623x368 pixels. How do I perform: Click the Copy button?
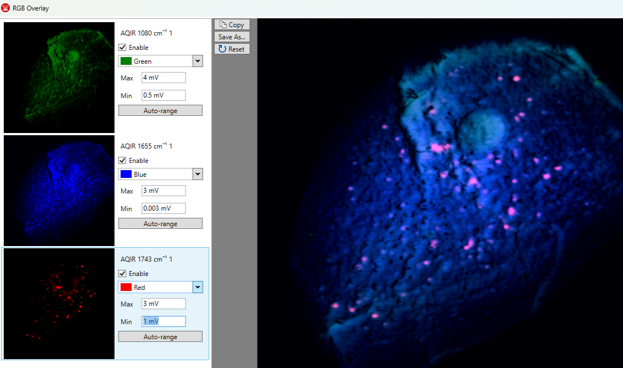click(232, 25)
